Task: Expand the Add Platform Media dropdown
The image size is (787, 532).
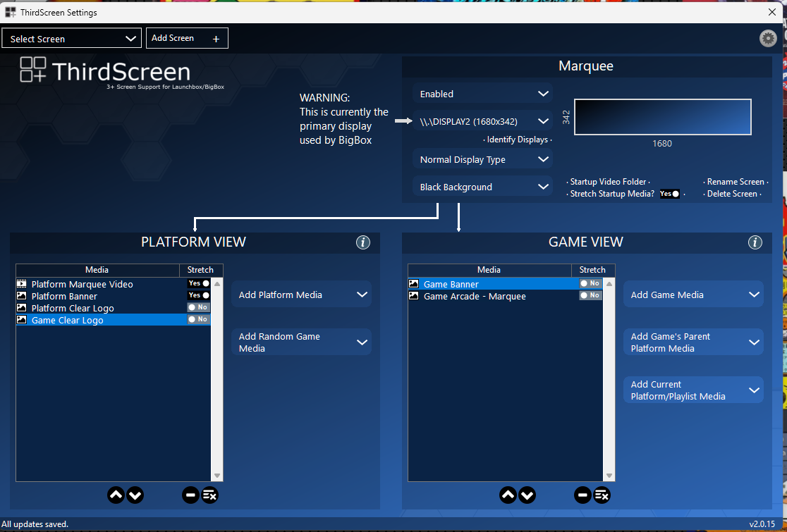Action: coord(302,295)
